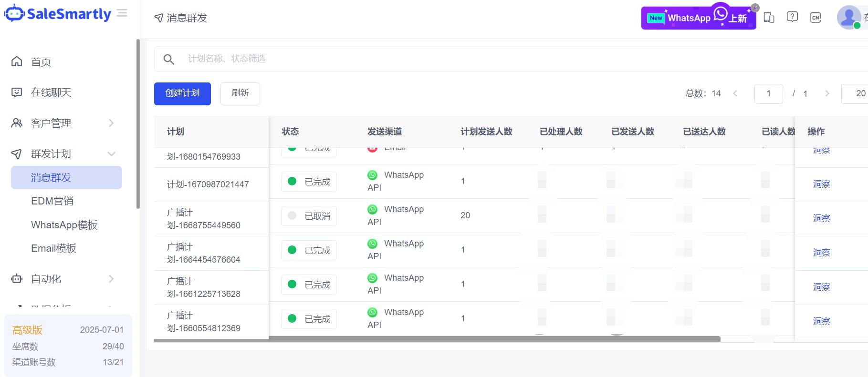Click 洞察 for 划-1660554812369 row
Viewport: 868px width, 377px height.
point(821,321)
